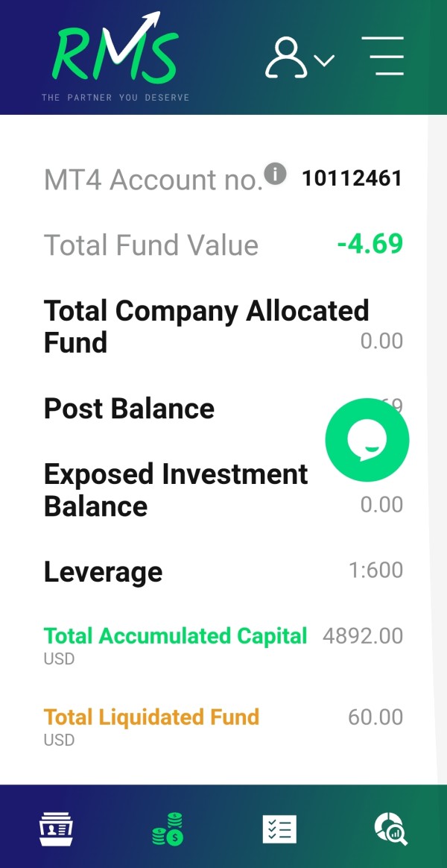Tap the Total Accumulated Capital label
The height and width of the screenshot is (868, 447).
tap(175, 636)
